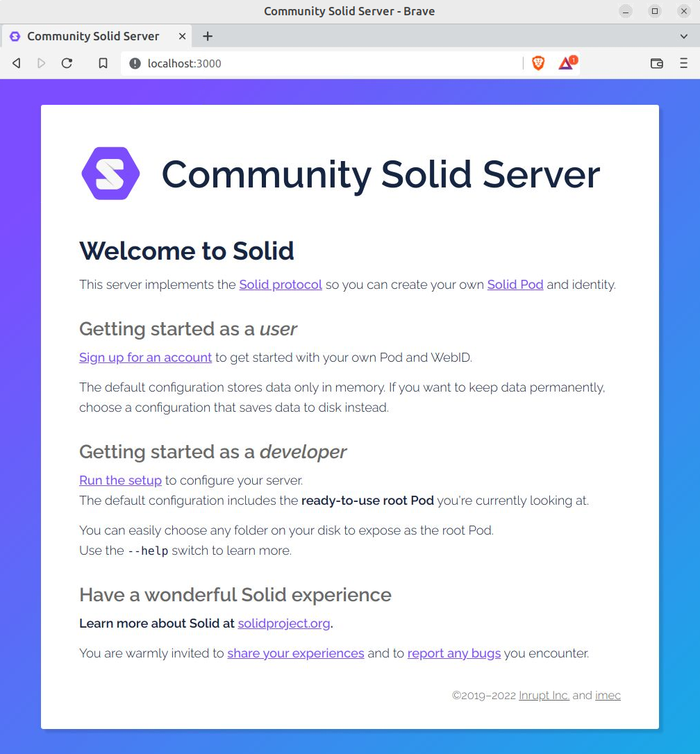Open share your experiences link
This screenshot has width=700, height=754.
(295, 653)
